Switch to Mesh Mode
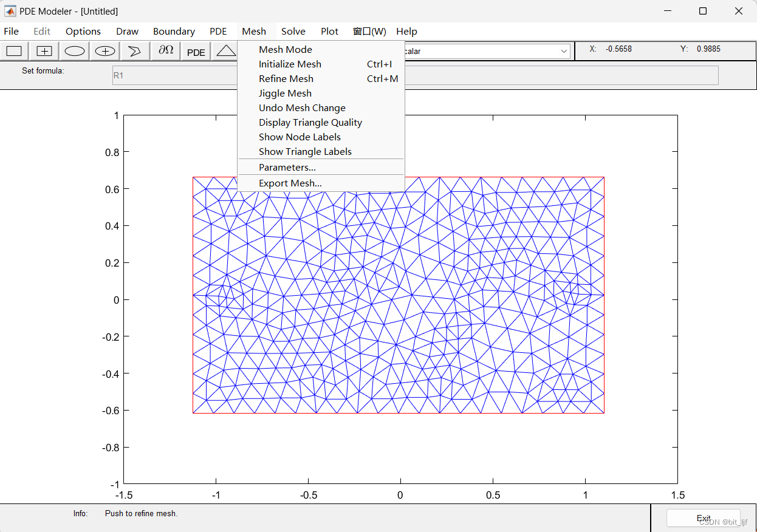 click(x=285, y=49)
